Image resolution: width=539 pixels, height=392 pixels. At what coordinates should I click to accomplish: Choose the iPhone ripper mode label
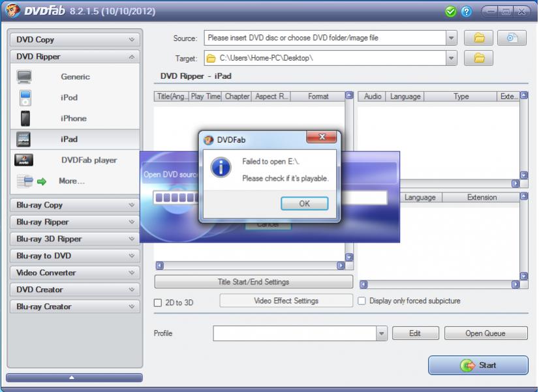(x=74, y=119)
